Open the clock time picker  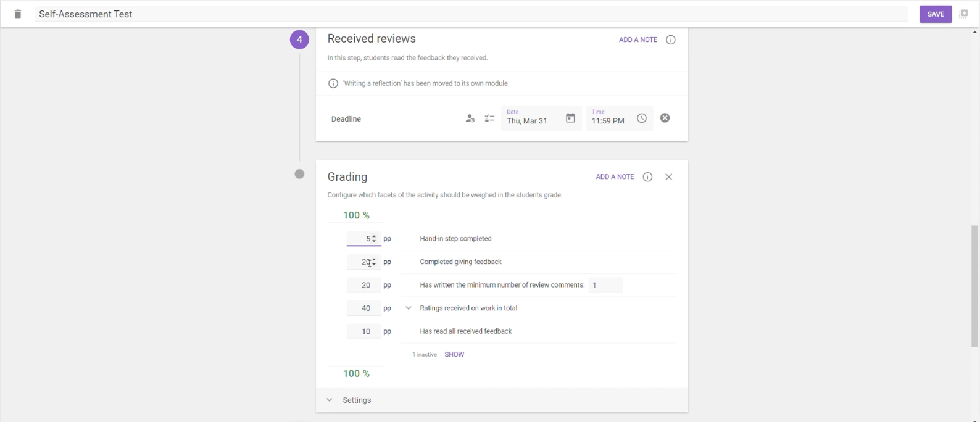(x=642, y=118)
